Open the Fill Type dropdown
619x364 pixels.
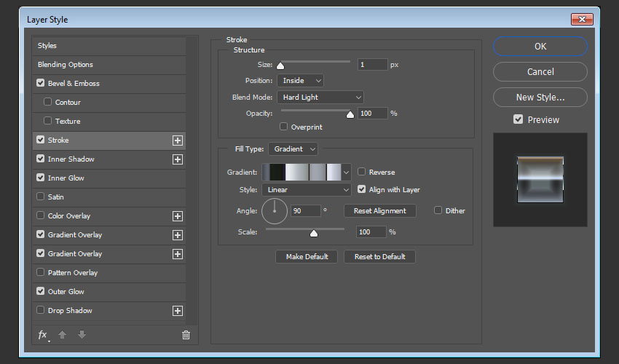click(293, 149)
